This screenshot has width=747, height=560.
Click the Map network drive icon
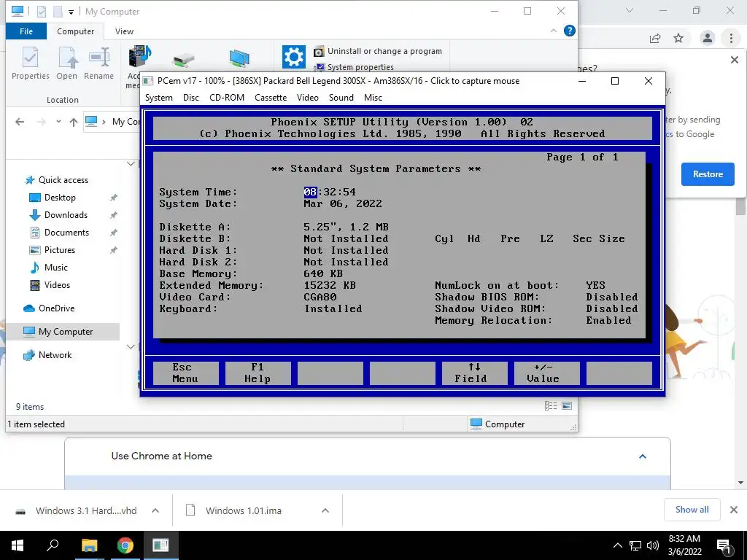pos(183,60)
